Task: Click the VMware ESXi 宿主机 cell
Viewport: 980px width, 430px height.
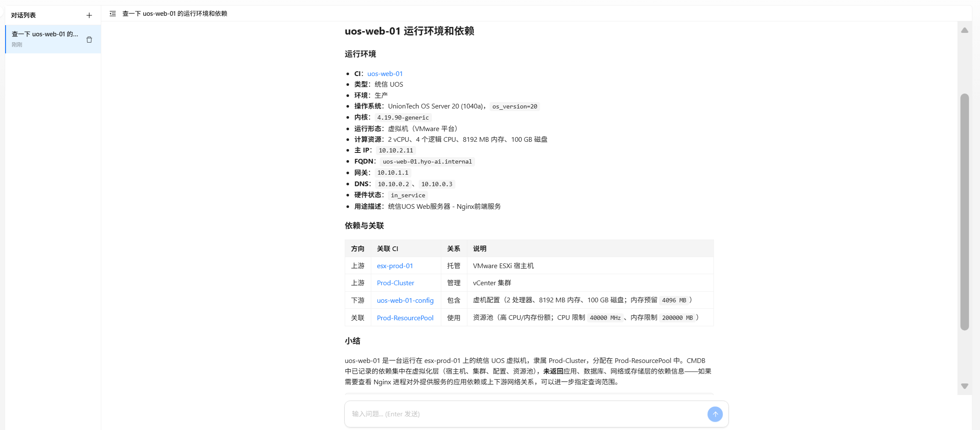Action: [590, 266]
